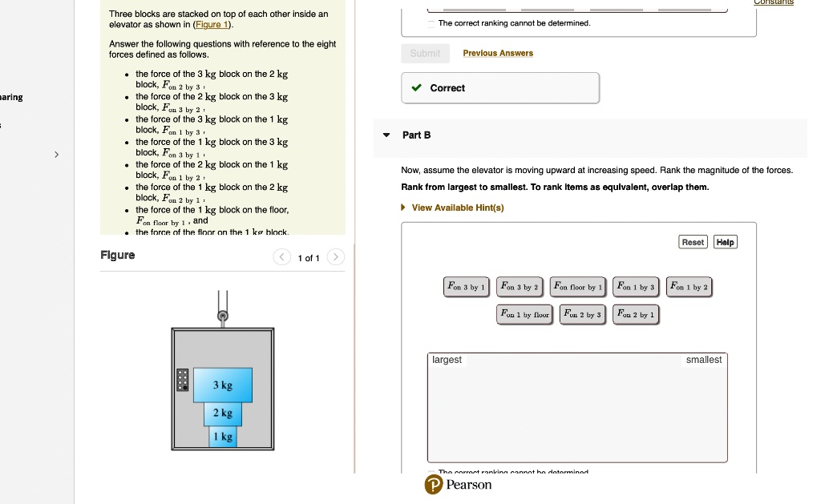This screenshot has width=821, height=504.
Task: Select the 'F on floor by 1' tile
Action: point(577,287)
